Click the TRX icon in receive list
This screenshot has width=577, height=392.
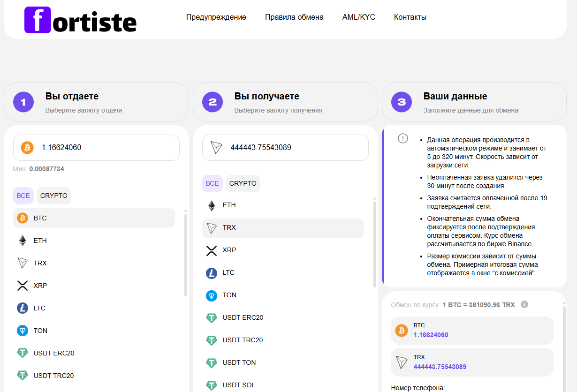[x=212, y=228]
